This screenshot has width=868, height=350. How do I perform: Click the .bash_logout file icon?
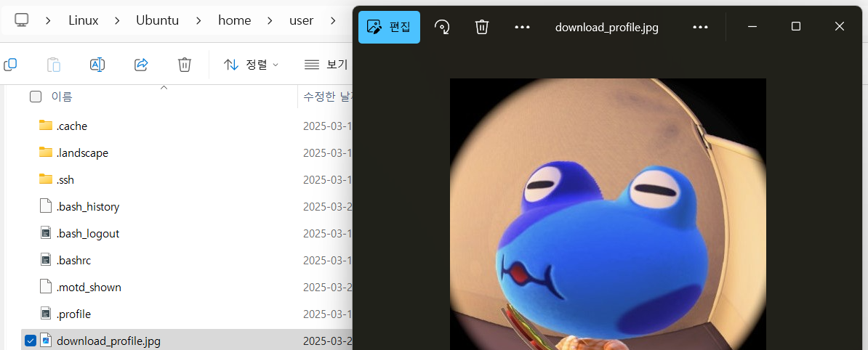pyautogui.click(x=45, y=233)
